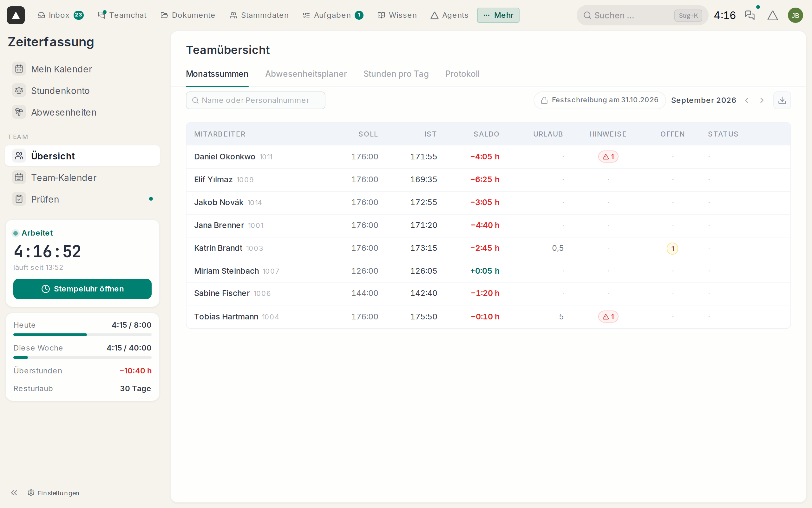Open Abwesenheiten in sidebar
The width and height of the screenshot is (812, 508).
pyautogui.click(x=82, y=112)
